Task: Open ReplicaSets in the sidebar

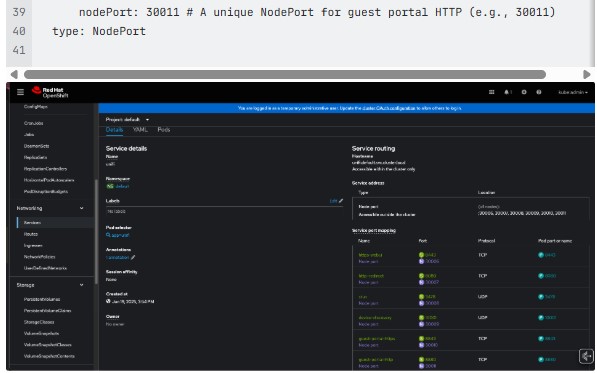Action: click(35, 158)
